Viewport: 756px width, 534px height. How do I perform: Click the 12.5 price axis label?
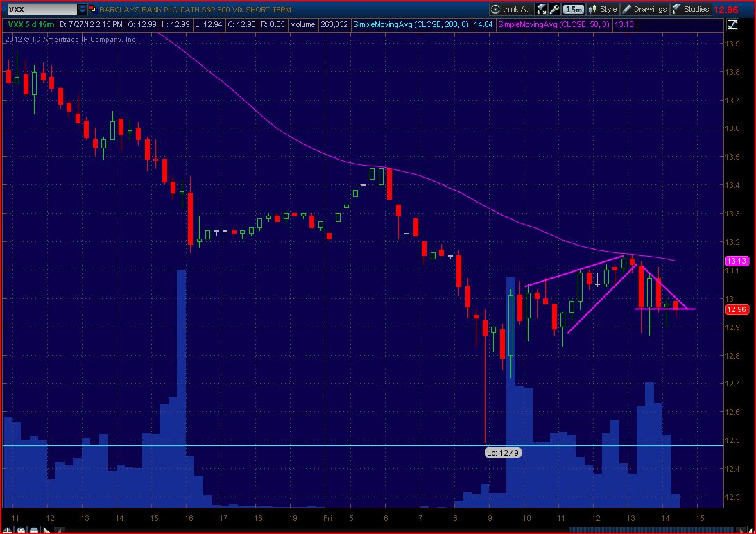[x=732, y=440]
